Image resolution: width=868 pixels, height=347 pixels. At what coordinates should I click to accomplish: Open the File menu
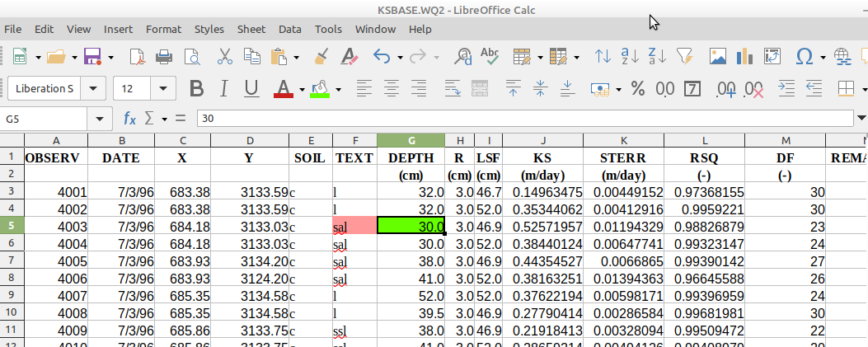[12, 30]
